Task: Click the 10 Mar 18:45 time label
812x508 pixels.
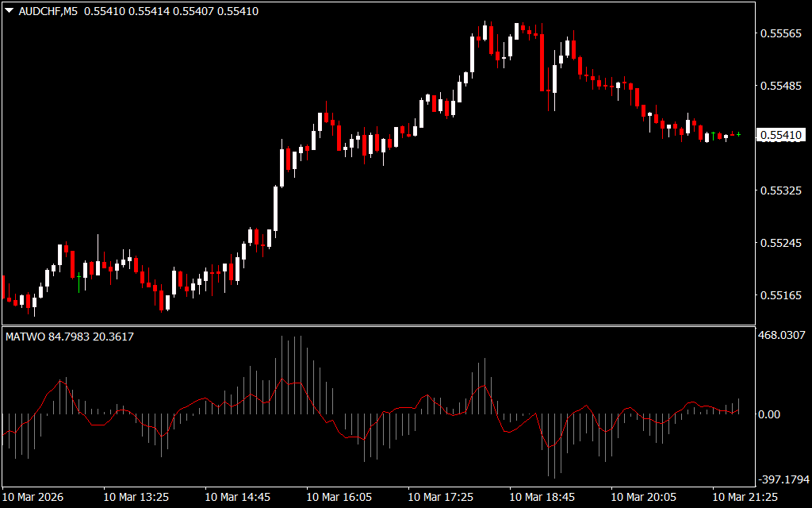Action: (x=542, y=497)
